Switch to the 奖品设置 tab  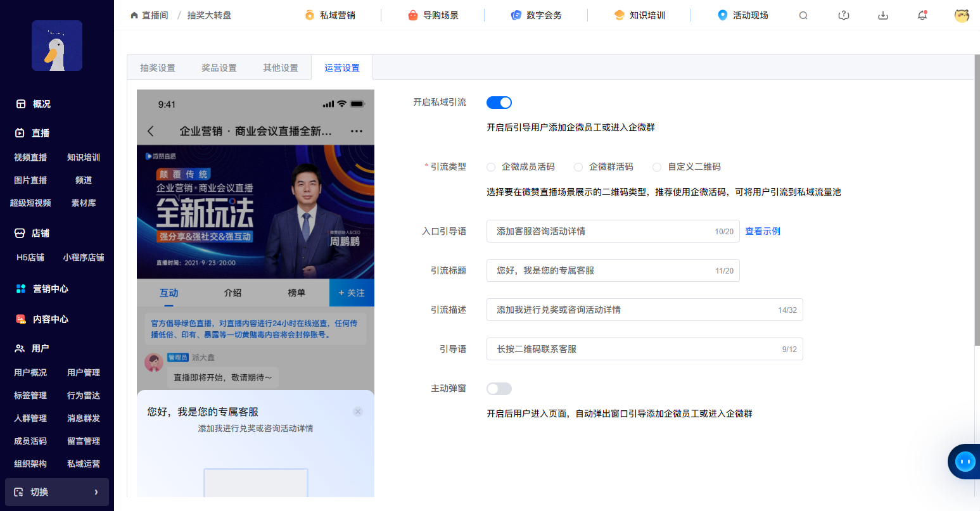[x=219, y=68]
